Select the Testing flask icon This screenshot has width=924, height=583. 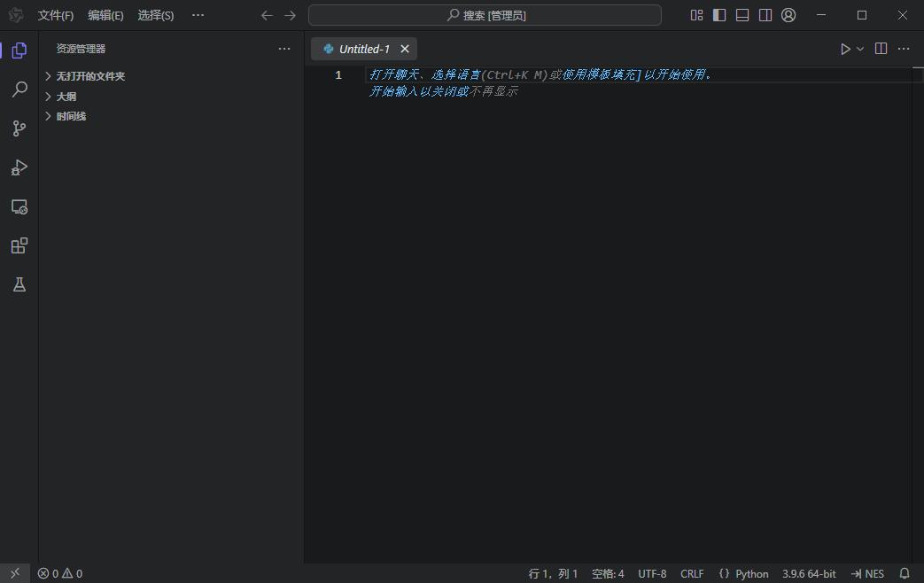tap(19, 284)
